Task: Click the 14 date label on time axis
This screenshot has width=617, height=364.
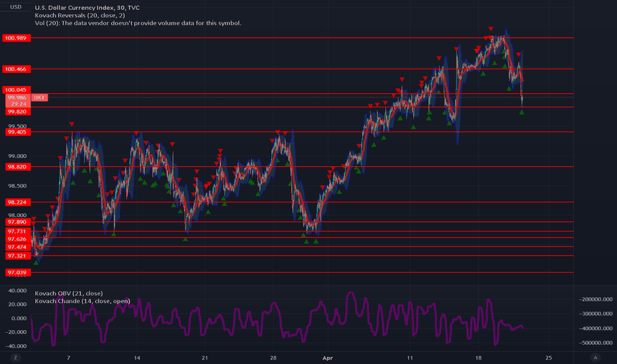Action: 137,357
